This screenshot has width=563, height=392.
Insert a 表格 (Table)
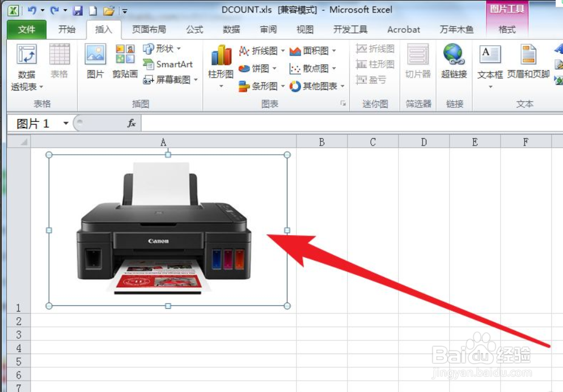tap(59, 61)
